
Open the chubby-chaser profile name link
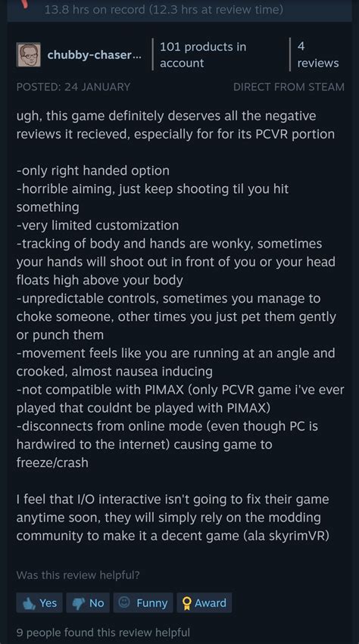coord(94,54)
